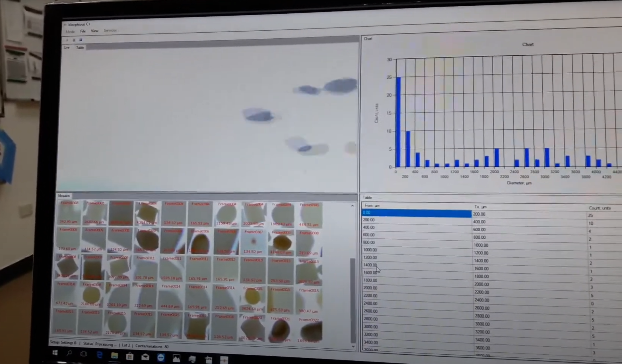Select the highlighted 0.00 row in the table
Image resolution: width=622 pixels, height=364 pixels.
coord(417,213)
